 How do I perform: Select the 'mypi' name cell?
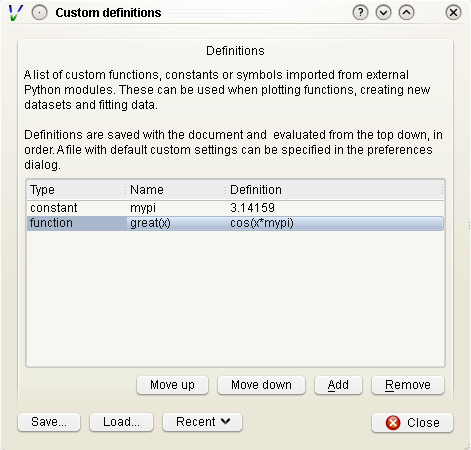tap(176, 208)
